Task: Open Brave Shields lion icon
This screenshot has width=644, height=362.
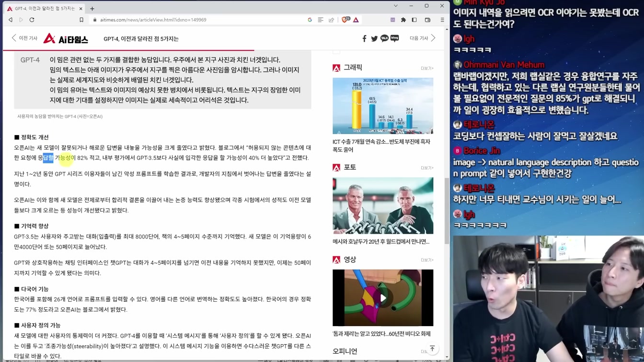Action: (x=345, y=20)
